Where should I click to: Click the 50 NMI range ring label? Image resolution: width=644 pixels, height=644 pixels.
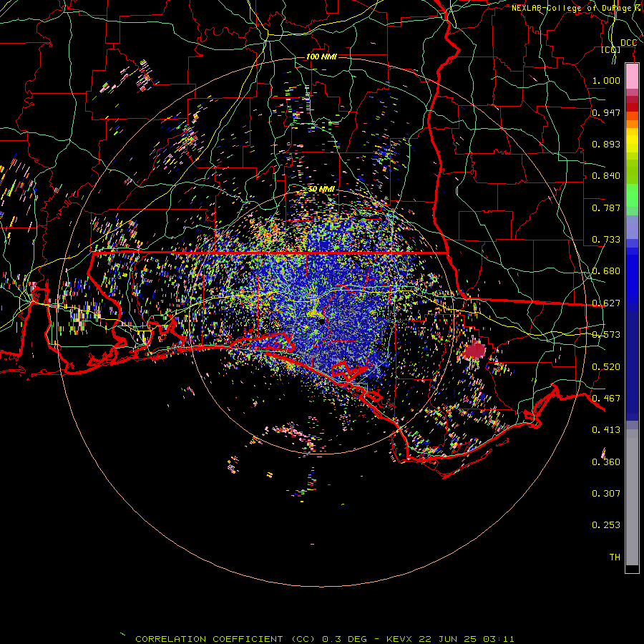321,190
